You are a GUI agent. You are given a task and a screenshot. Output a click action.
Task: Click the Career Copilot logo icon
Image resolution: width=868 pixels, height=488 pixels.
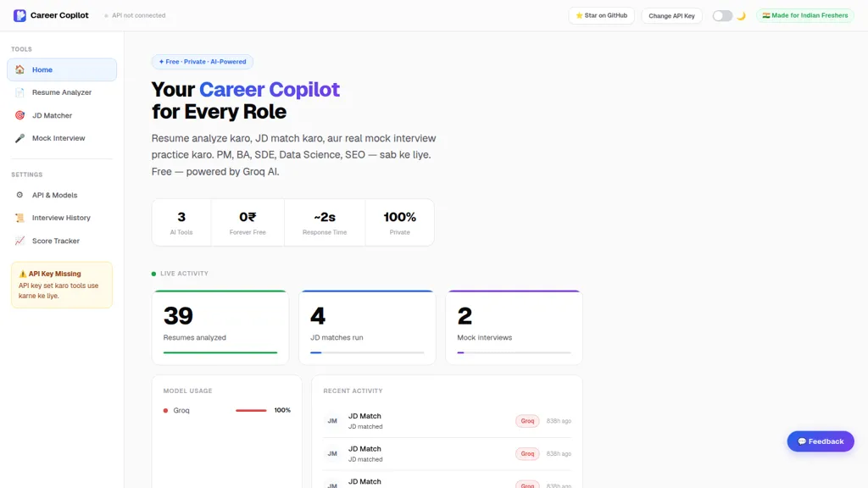click(20, 15)
